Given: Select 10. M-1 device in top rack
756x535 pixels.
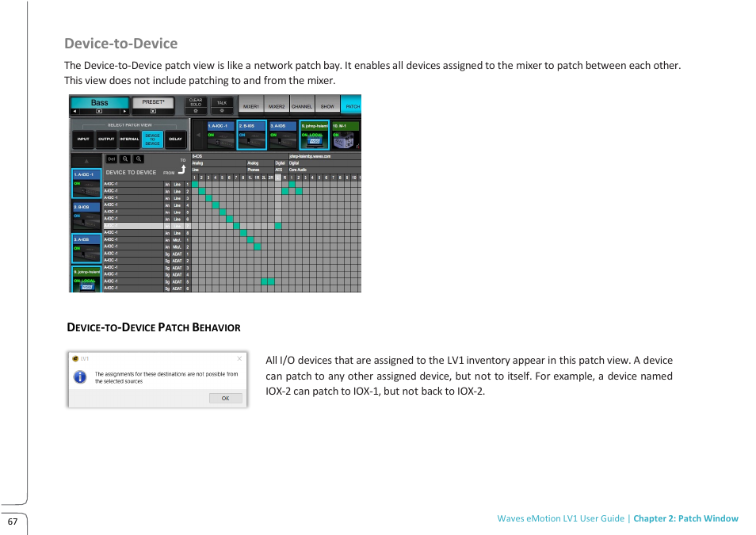Looking at the screenshot, I should (x=346, y=135).
